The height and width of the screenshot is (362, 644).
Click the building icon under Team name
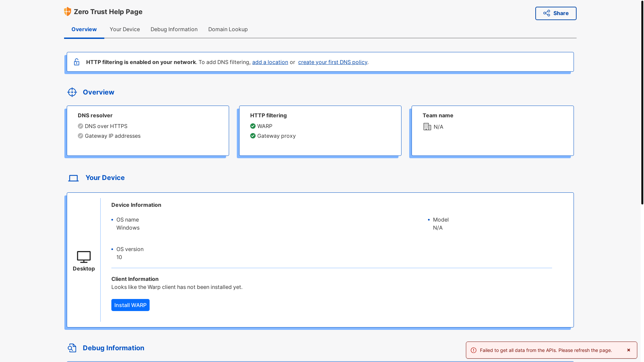[x=427, y=127]
